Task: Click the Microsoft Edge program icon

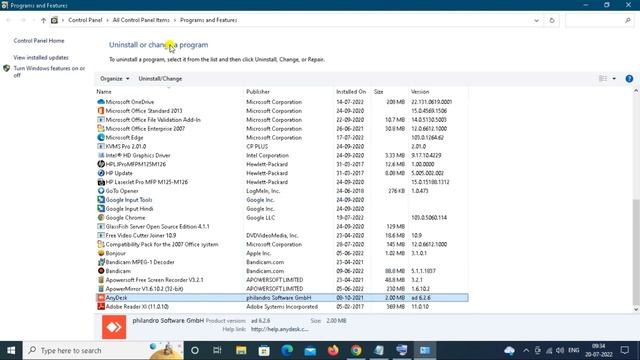Action: click(101, 138)
